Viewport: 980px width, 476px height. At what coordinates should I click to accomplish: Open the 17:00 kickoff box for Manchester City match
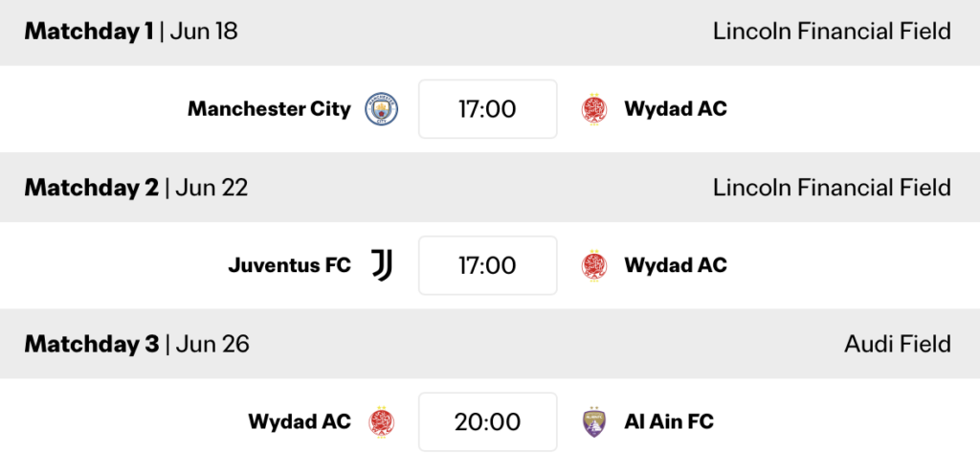coord(487,109)
